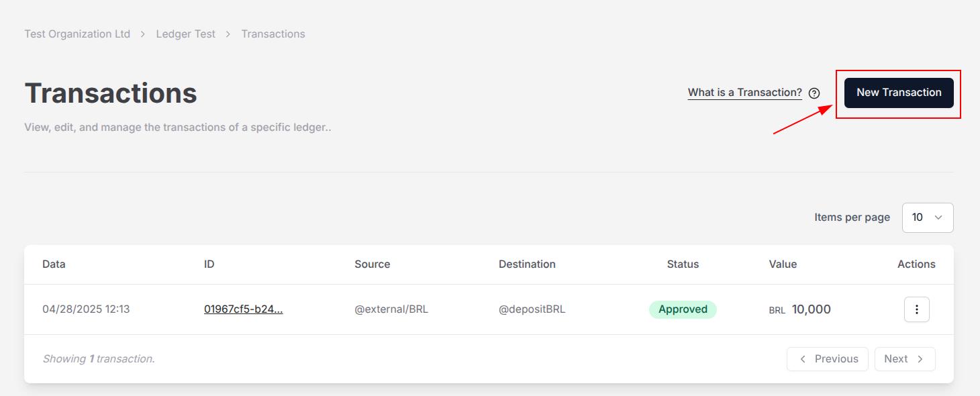Click the Value column header
This screenshot has width=980, height=396.
pyautogui.click(x=783, y=264)
